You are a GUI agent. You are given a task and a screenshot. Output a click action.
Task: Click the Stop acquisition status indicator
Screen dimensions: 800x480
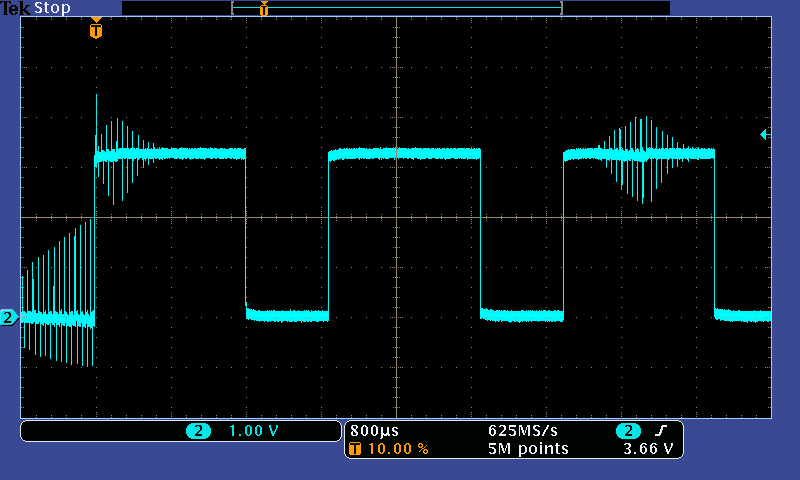point(53,8)
